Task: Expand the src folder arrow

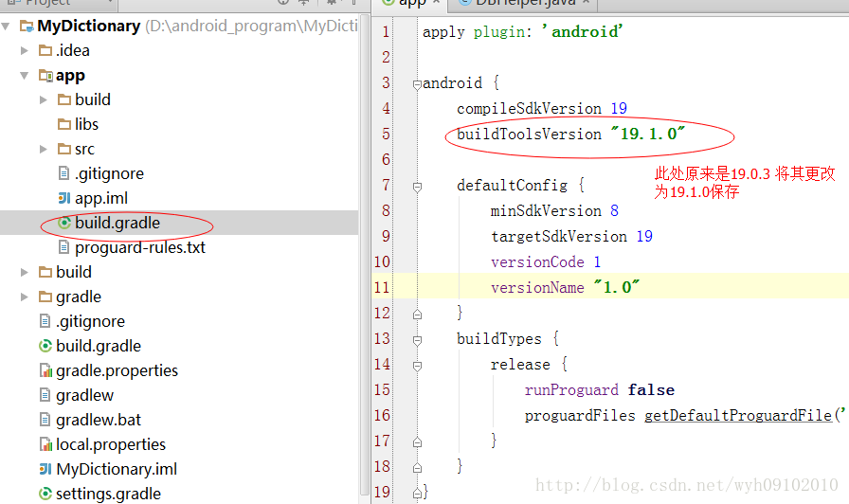Action: point(44,149)
